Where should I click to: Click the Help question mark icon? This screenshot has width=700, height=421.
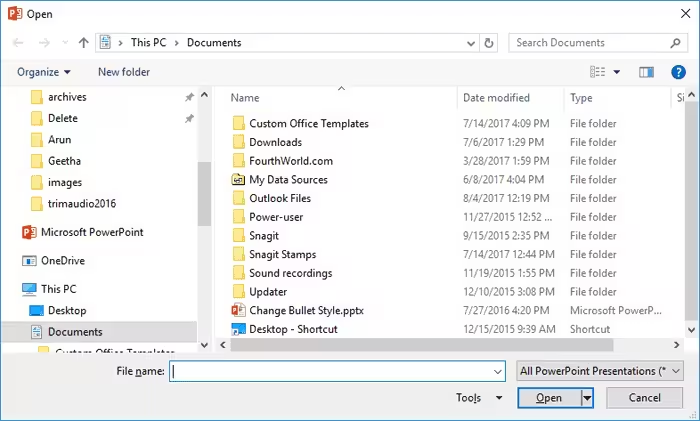[678, 72]
